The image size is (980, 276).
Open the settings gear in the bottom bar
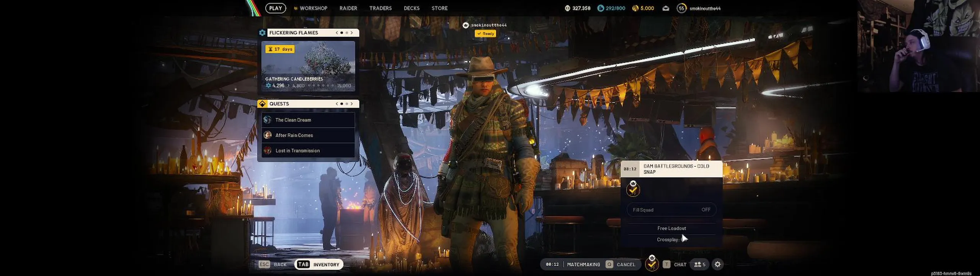tap(718, 264)
